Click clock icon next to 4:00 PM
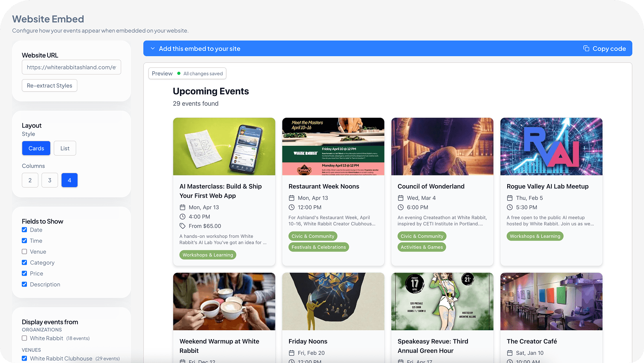 (x=182, y=216)
